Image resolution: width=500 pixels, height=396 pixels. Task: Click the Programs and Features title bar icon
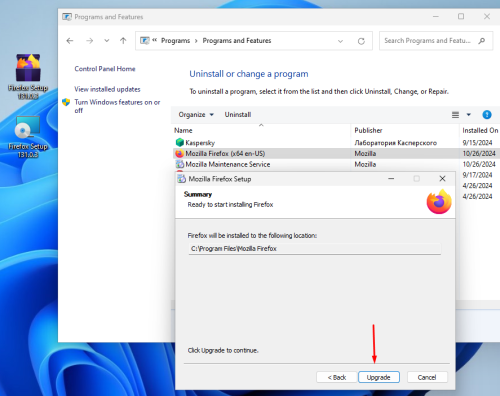click(x=67, y=17)
